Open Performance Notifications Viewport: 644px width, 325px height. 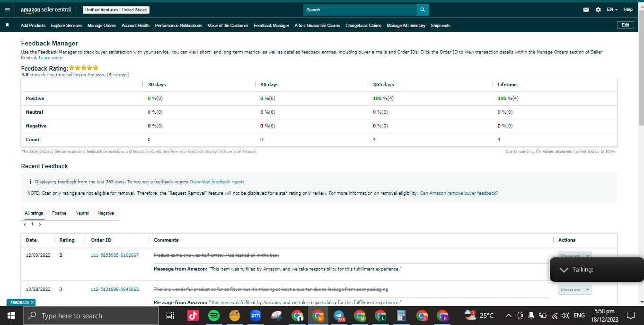click(x=178, y=26)
